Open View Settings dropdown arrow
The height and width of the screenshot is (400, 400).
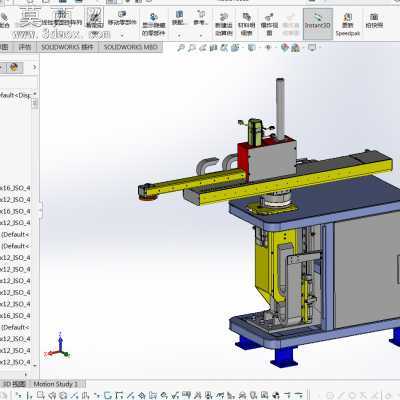pyautogui.click(x=319, y=48)
